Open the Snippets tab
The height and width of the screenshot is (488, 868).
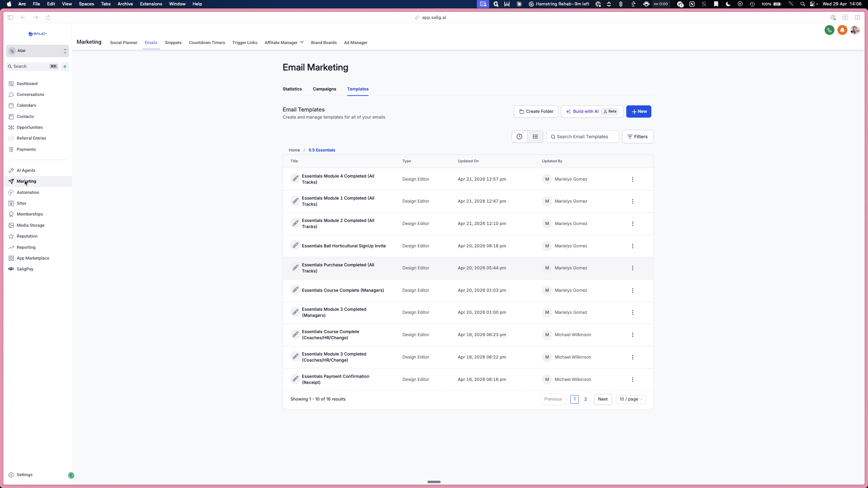click(173, 42)
